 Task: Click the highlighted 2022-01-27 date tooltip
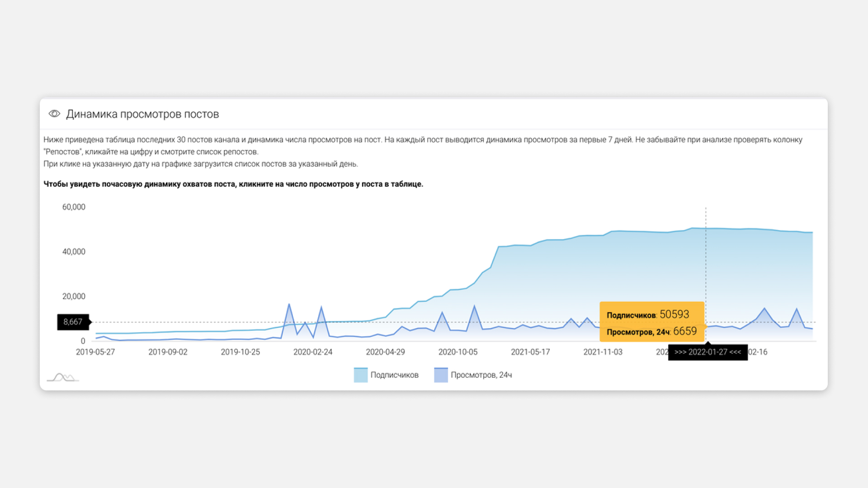(708, 352)
